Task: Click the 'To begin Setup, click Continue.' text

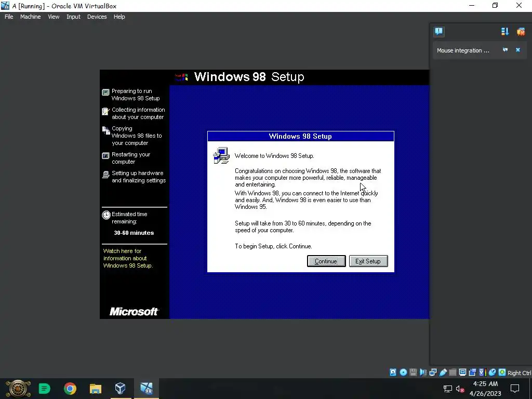Action: [x=273, y=246]
